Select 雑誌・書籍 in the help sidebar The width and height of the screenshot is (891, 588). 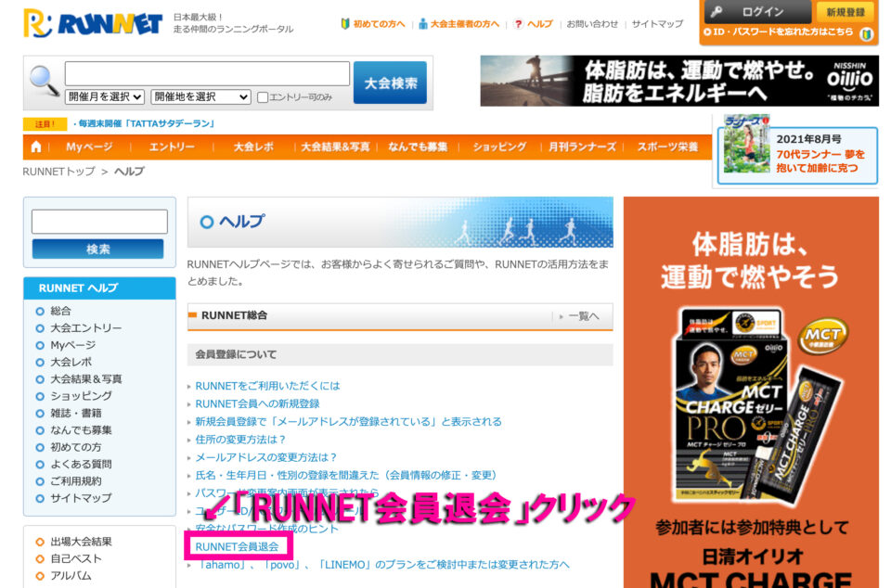76,414
